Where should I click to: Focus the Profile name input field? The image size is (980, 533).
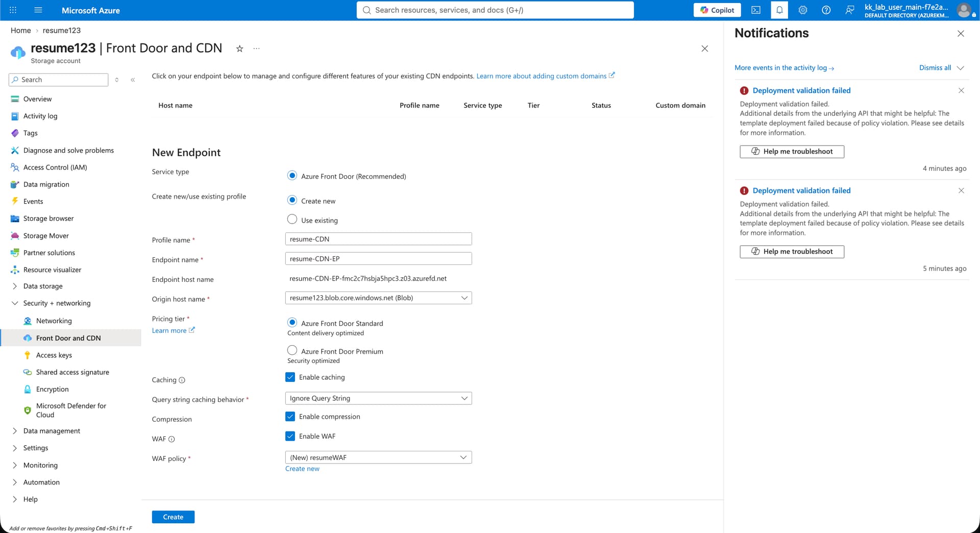point(378,239)
